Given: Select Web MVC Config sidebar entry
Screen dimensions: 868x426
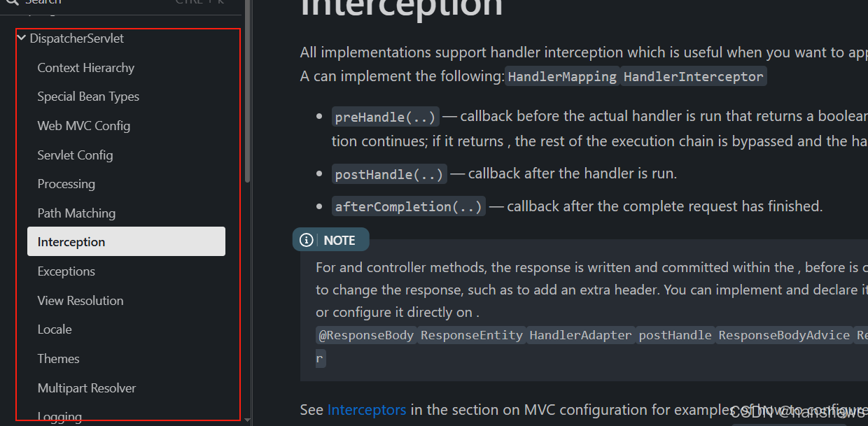Looking at the screenshot, I should tap(83, 126).
